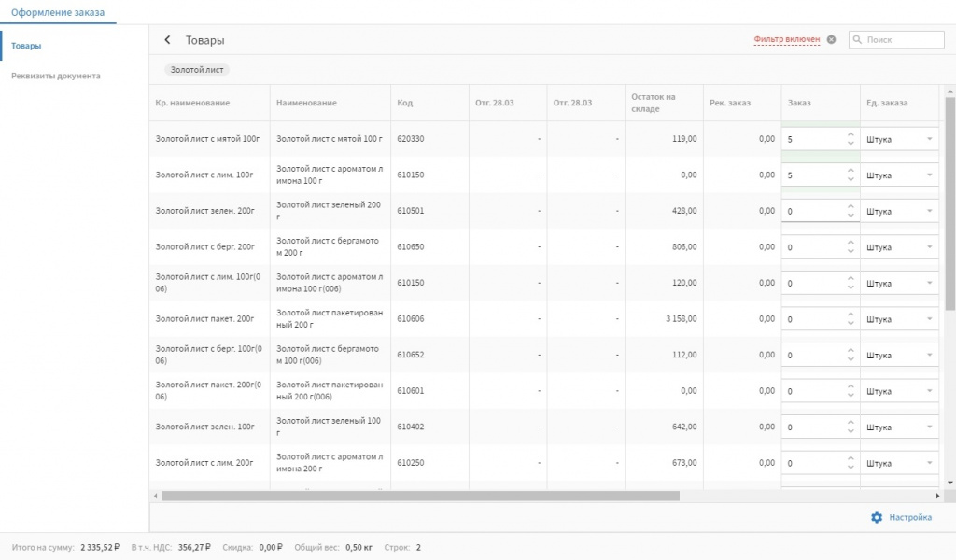Decrease order quantity for code 610250
The width and height of the screenshot is (956, 560).
[x=851, y=468]
